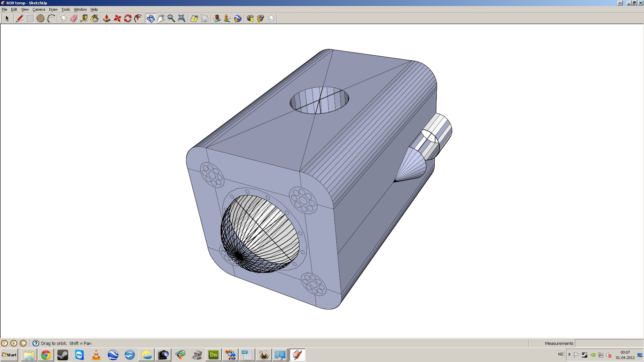Click the credits person status icon
This screenshot has width=644, height=362.
point(14,343)
